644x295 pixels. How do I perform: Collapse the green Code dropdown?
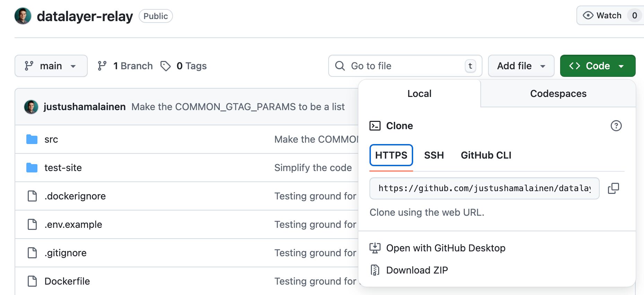click(598, 66)
